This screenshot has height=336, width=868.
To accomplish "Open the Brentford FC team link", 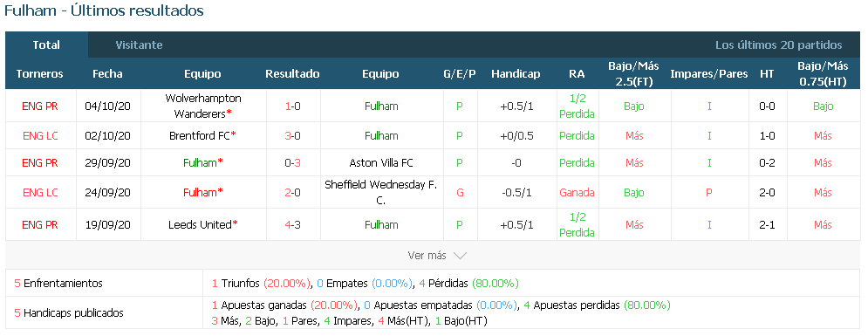I will (x=203, y=135).
